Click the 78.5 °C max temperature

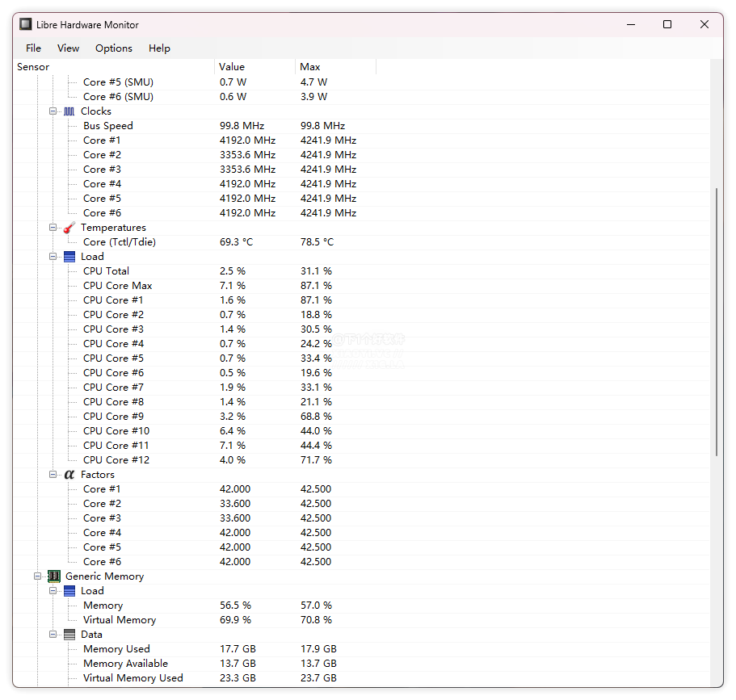tap(317, 242)
